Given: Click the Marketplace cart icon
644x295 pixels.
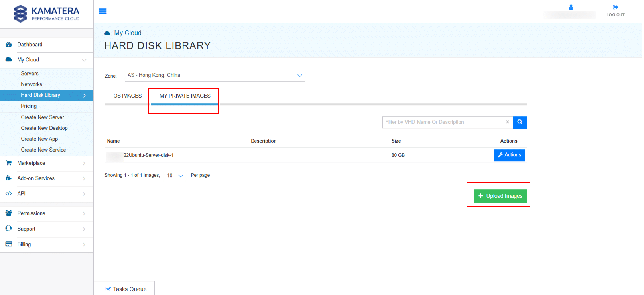Looking at the screenshot, I should click(x=9, y=163).
